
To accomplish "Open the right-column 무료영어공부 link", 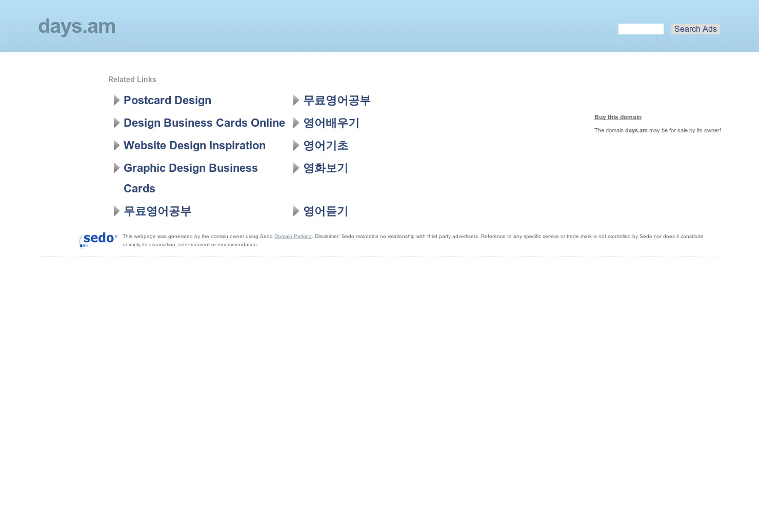I will click(x=337, y=101).
